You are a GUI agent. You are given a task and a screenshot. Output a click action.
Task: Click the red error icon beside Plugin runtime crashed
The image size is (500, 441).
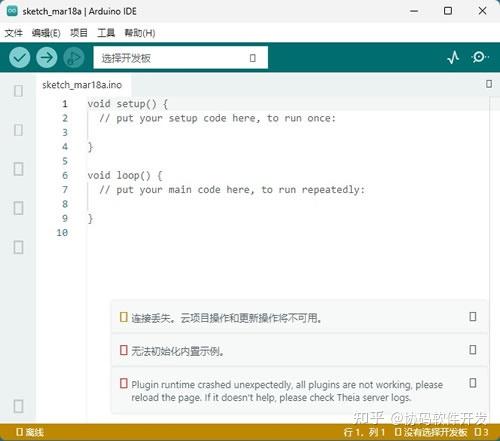[x=124, y=383]
